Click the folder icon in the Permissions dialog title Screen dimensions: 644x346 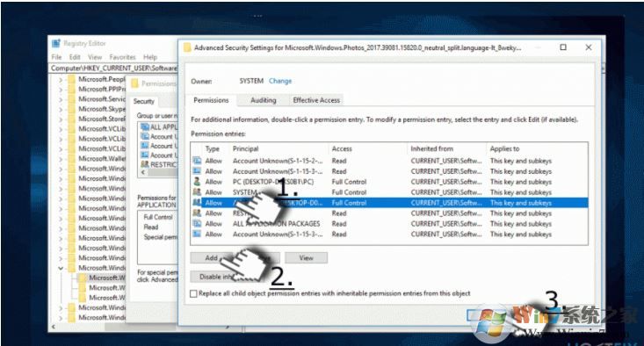[x=134, y=83]
